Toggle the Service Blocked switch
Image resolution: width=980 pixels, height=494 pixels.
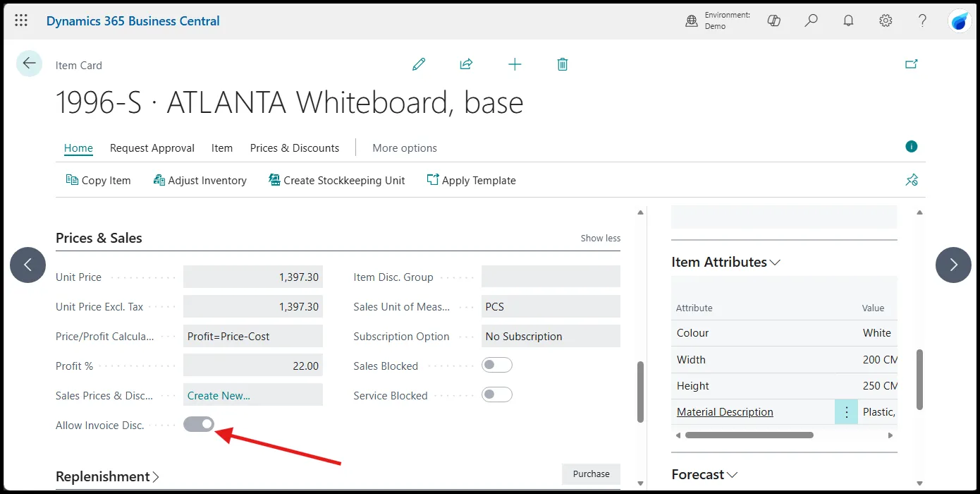(x=497, y=395)
